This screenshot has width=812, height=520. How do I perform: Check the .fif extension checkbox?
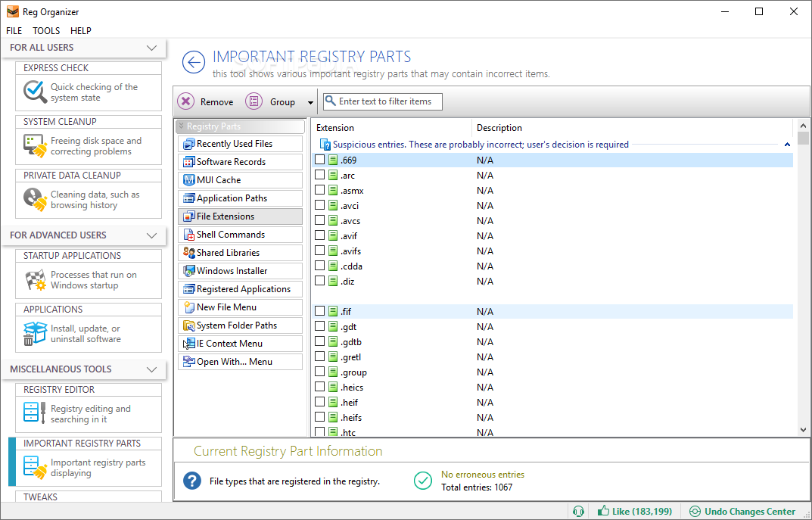click(320, 311)
